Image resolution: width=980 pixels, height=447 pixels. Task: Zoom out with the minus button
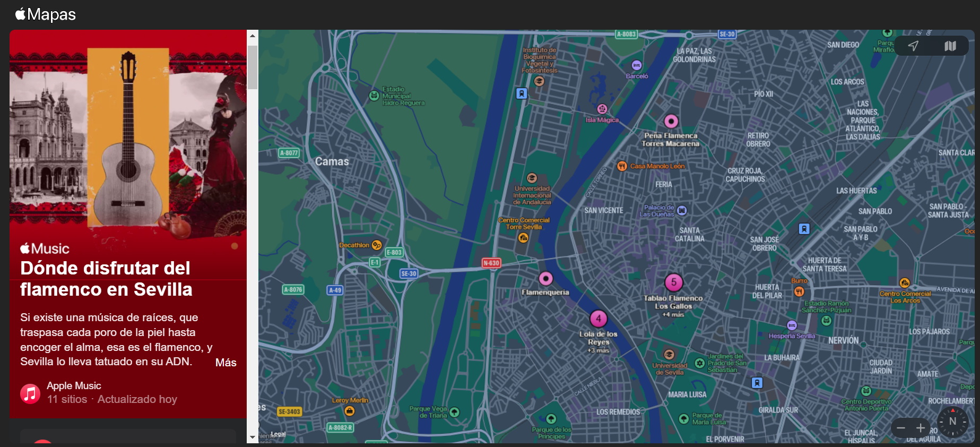901,428
